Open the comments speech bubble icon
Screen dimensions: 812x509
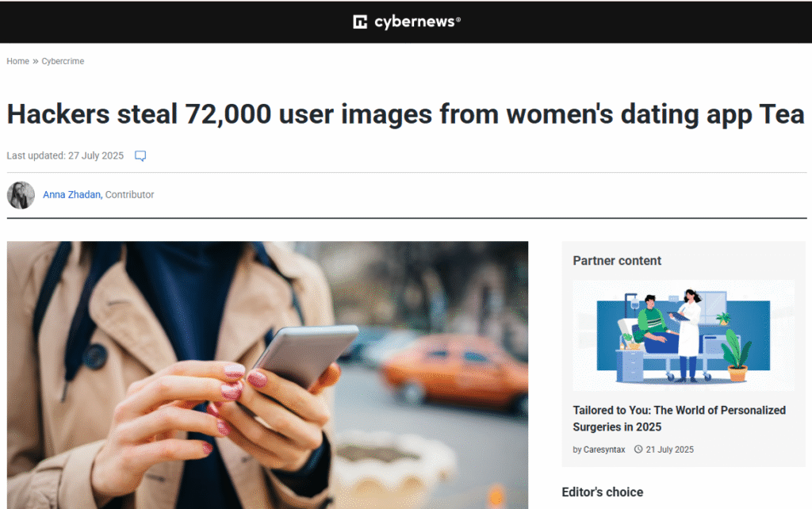(x=140, y=156)
